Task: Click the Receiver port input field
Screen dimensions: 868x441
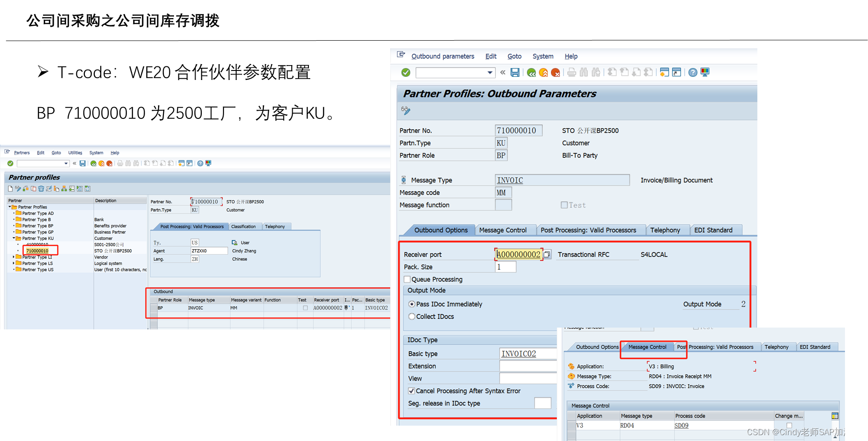Action: point(518,254)
